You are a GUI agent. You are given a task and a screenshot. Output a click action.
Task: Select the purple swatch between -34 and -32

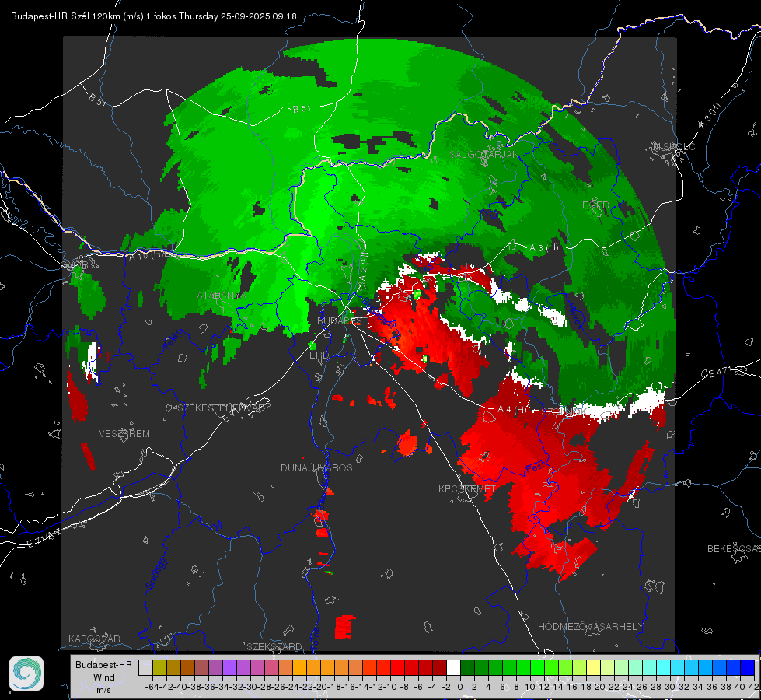coord(229,667)
